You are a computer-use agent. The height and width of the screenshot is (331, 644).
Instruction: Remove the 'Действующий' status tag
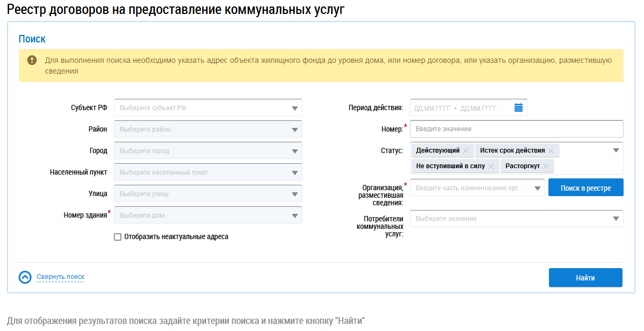(x=466, y=150)
